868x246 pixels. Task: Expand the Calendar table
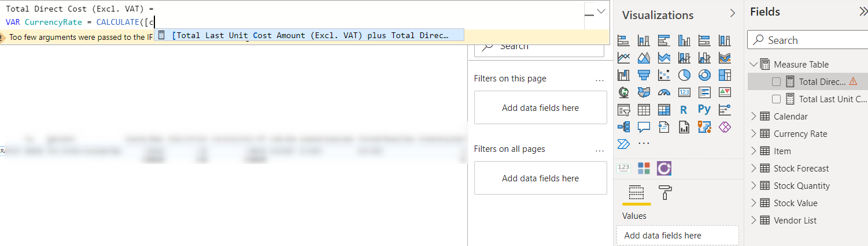(x=753, y=116)
